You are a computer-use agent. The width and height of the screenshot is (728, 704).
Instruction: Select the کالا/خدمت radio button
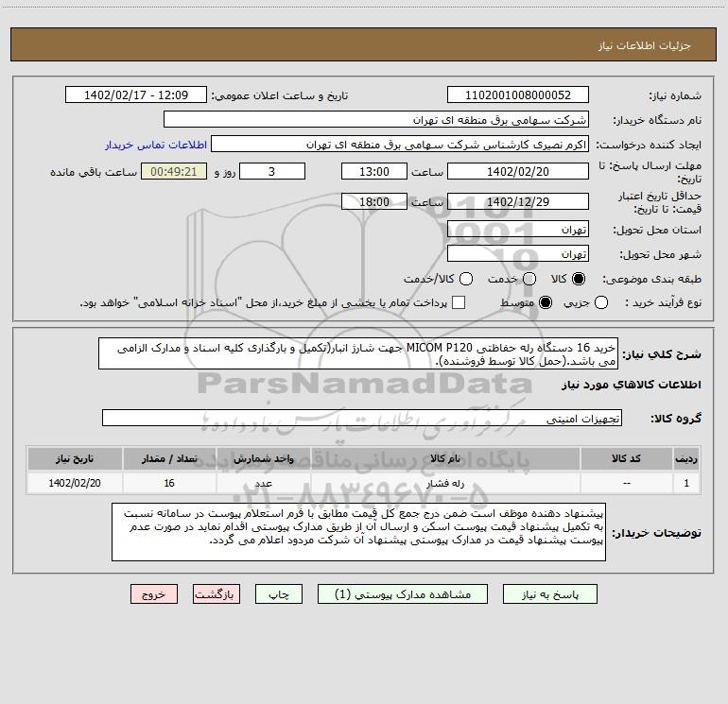466,279
